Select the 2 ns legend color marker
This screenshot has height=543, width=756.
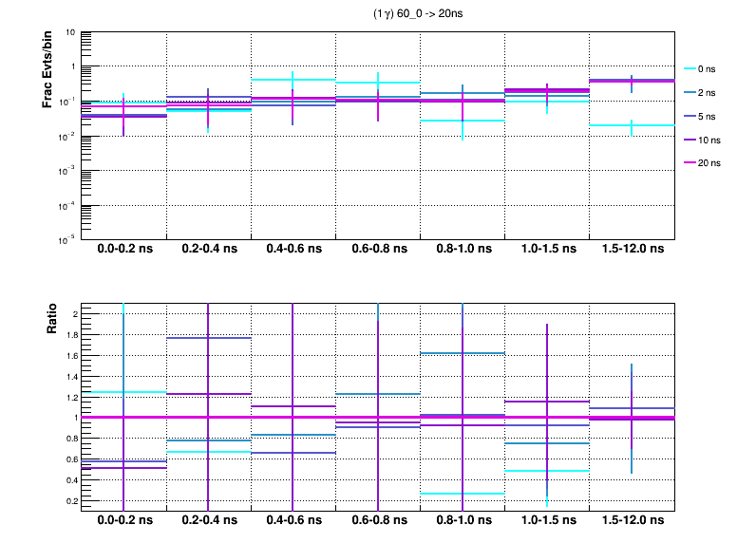pyautogui.click(x=690, y=92)
